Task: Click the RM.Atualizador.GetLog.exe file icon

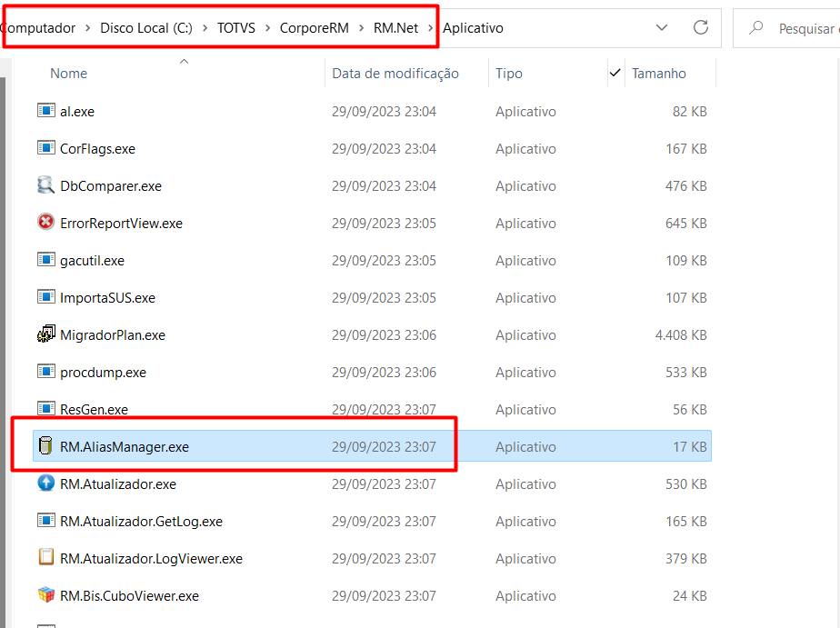Action: (x=46, y=521)
